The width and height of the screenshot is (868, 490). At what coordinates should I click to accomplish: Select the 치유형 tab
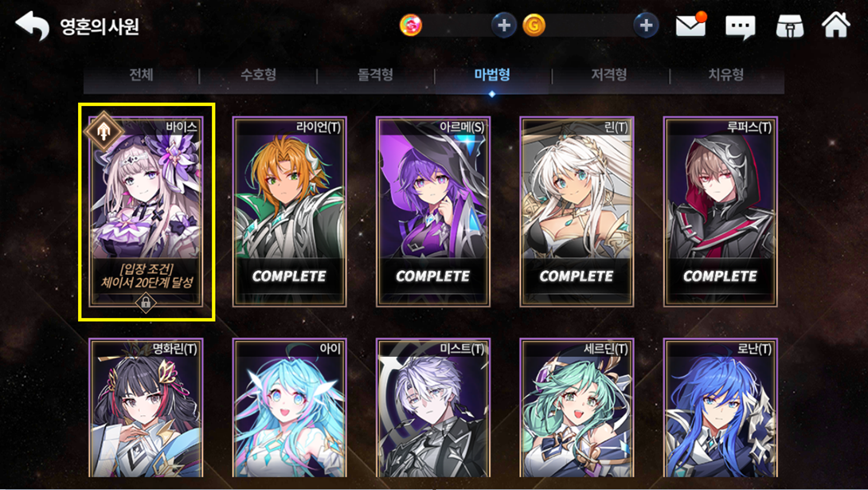(x=726, y=76)
